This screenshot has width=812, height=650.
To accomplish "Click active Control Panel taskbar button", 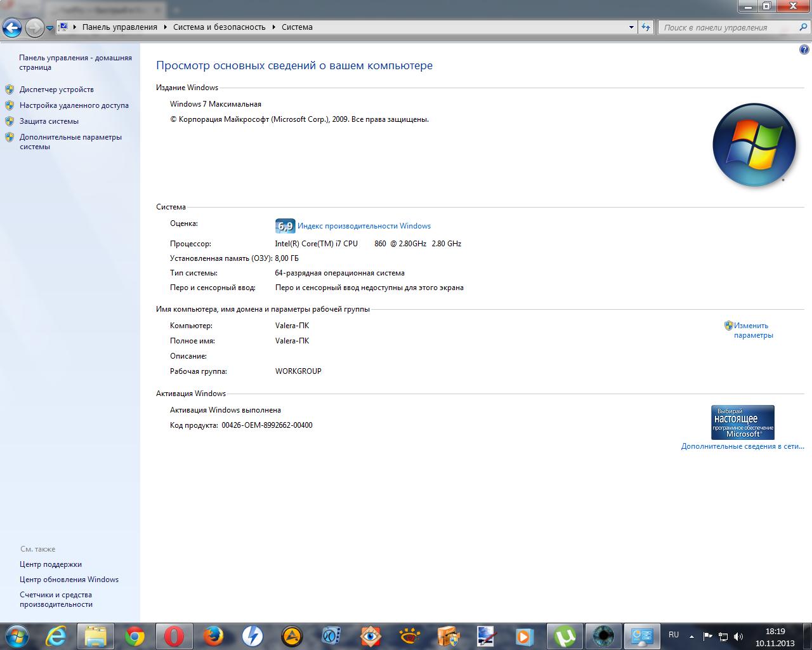I will pos(642,636).
